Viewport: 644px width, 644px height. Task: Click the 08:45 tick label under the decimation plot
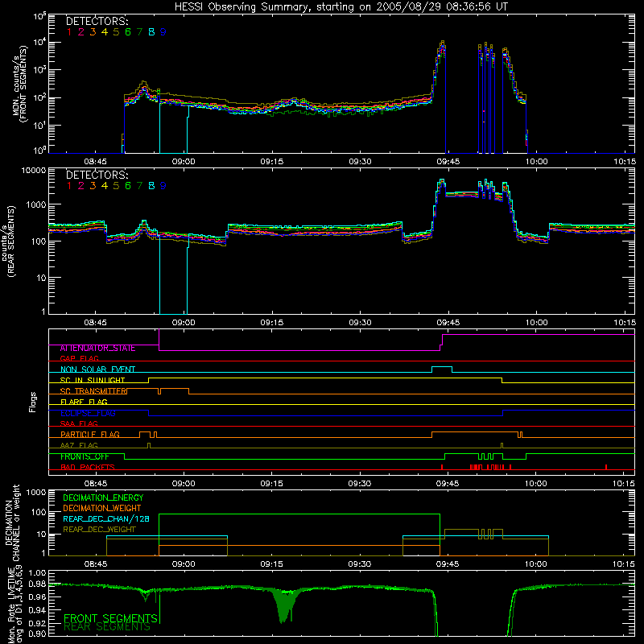pyautogui.click(x=95, y=564)
